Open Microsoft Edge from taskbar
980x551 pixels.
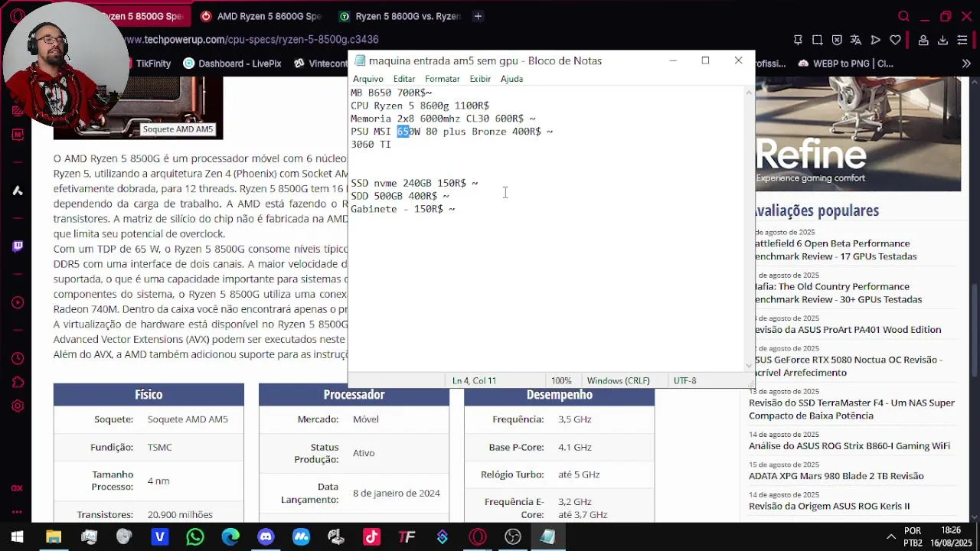(x=230, y=537)
